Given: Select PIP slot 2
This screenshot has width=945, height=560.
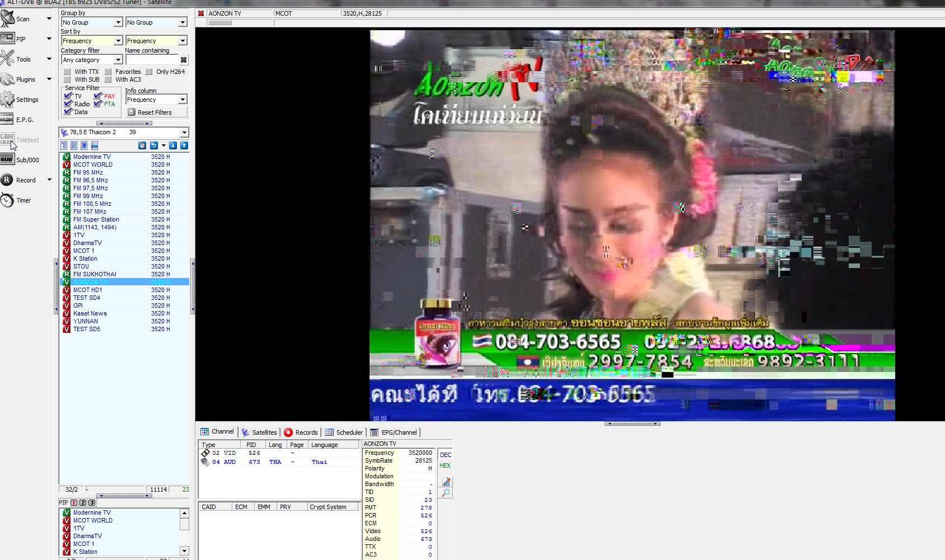Looking at the screenshot, I should tap(83, 502).
